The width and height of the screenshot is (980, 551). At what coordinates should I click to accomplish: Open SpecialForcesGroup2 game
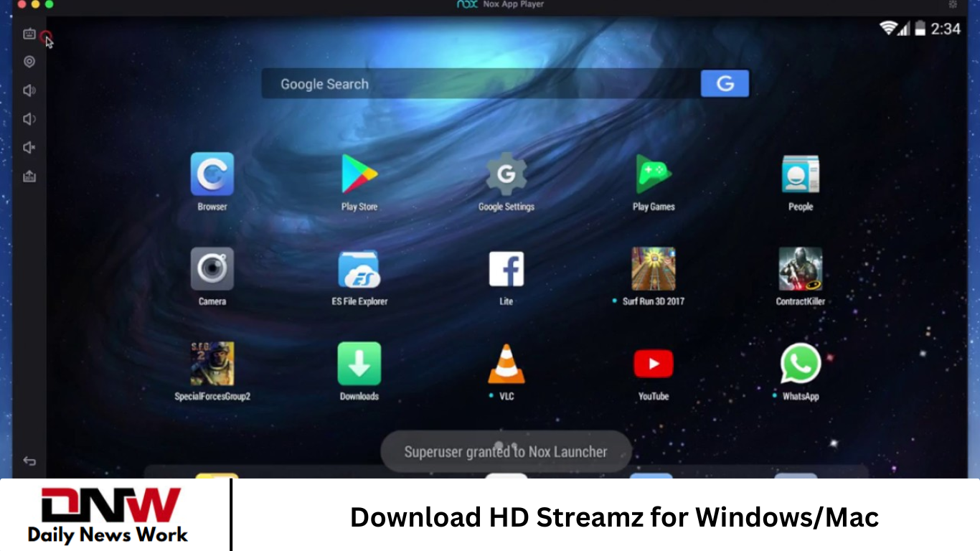(x=212, y=364)
